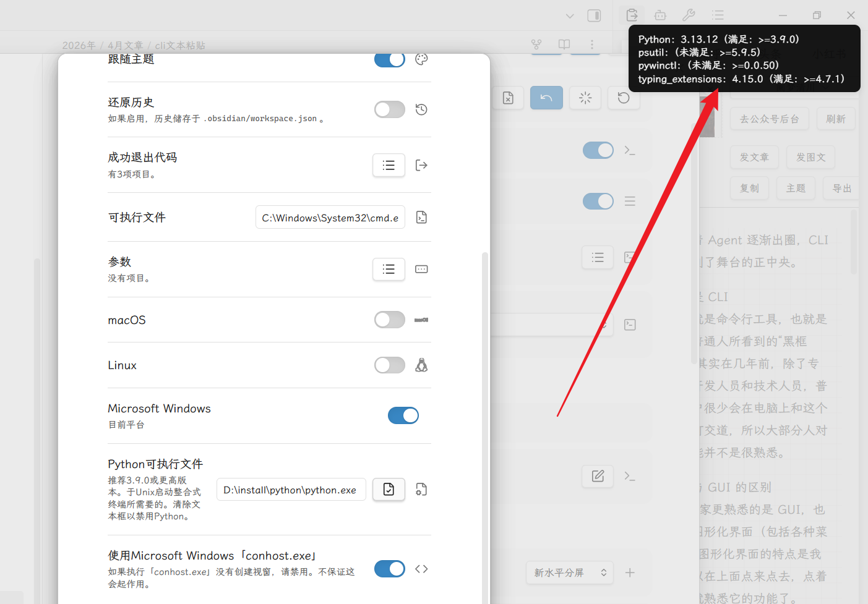Image resolution: width=868 pixels, height=604 pixels.
Task: Click the Python executable path input field
Action: [x=291, y=490]
